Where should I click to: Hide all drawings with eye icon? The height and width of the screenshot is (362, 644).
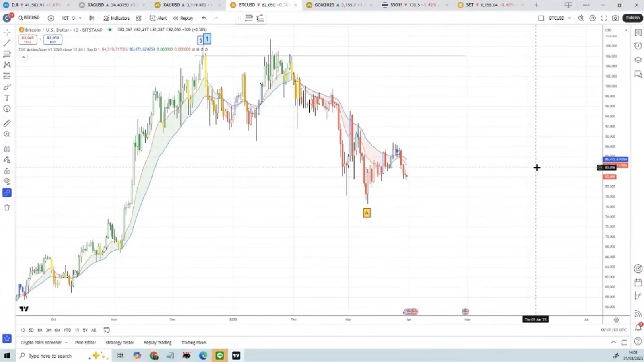[7, 181]
